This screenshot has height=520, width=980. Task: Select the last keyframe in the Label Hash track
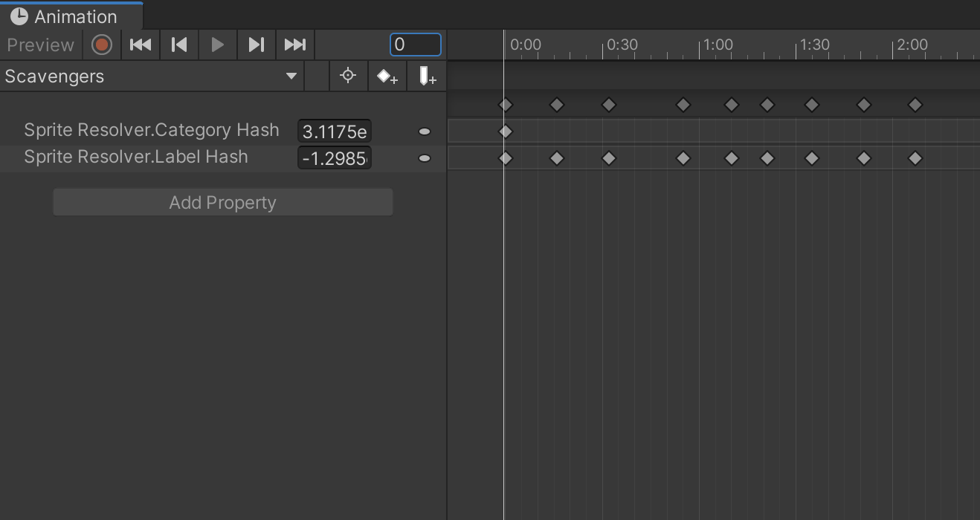[x=915, y=158]
